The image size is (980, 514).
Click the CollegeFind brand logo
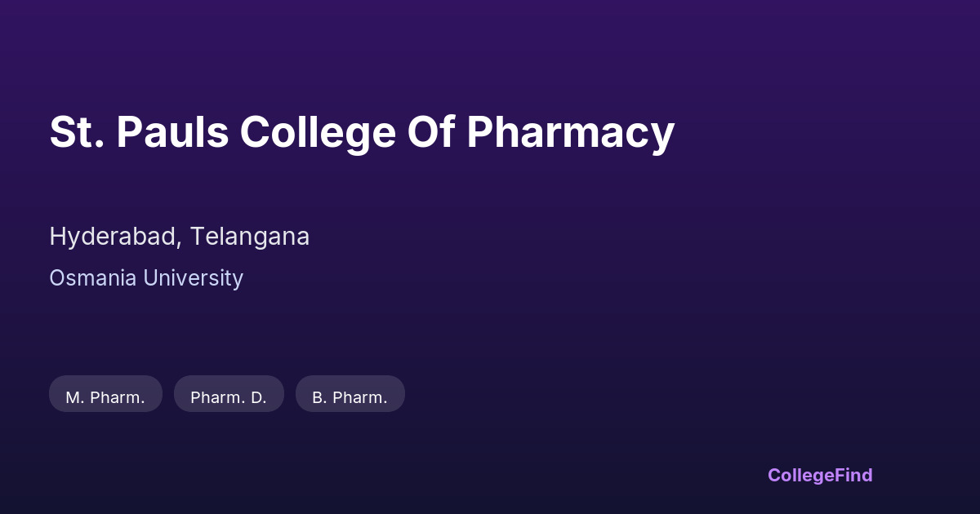(819, 475)
